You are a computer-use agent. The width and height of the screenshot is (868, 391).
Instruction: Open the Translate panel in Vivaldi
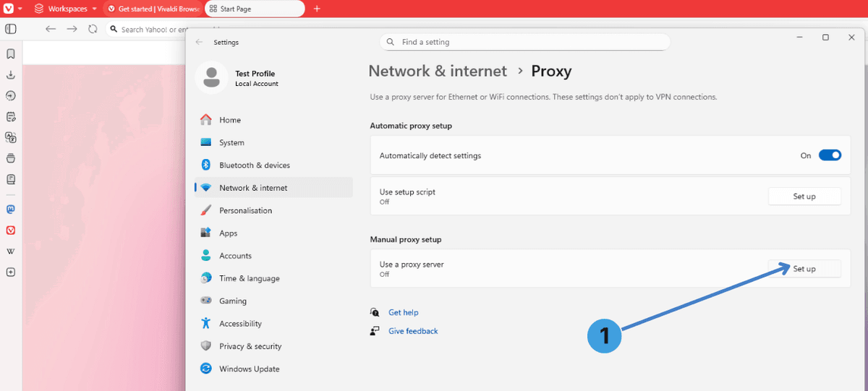(x=11, y=137)
